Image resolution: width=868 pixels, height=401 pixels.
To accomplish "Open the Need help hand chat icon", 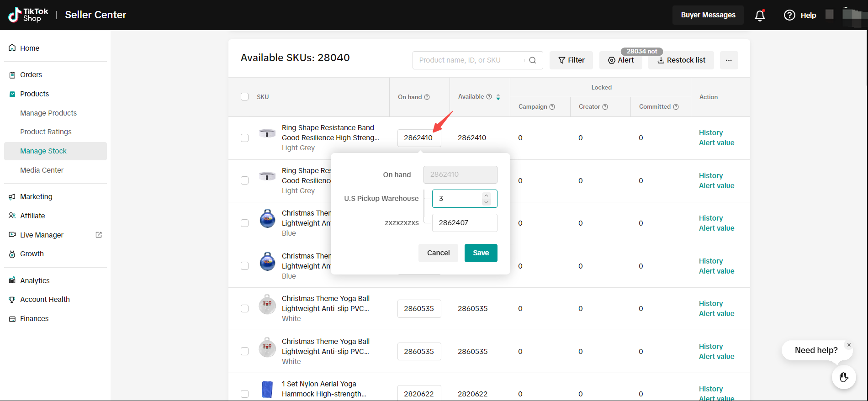I will click(x=843, y=377).
